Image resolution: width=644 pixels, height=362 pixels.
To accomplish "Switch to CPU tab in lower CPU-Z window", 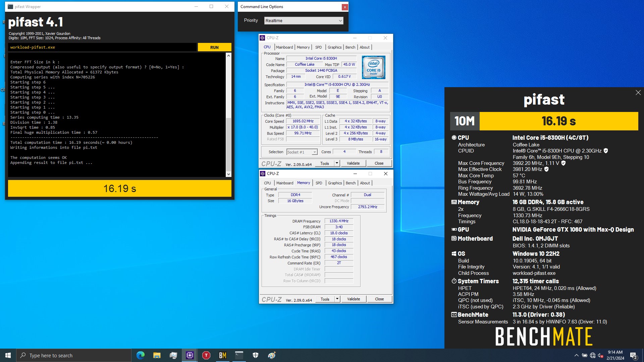I will [x=267, y=183].
